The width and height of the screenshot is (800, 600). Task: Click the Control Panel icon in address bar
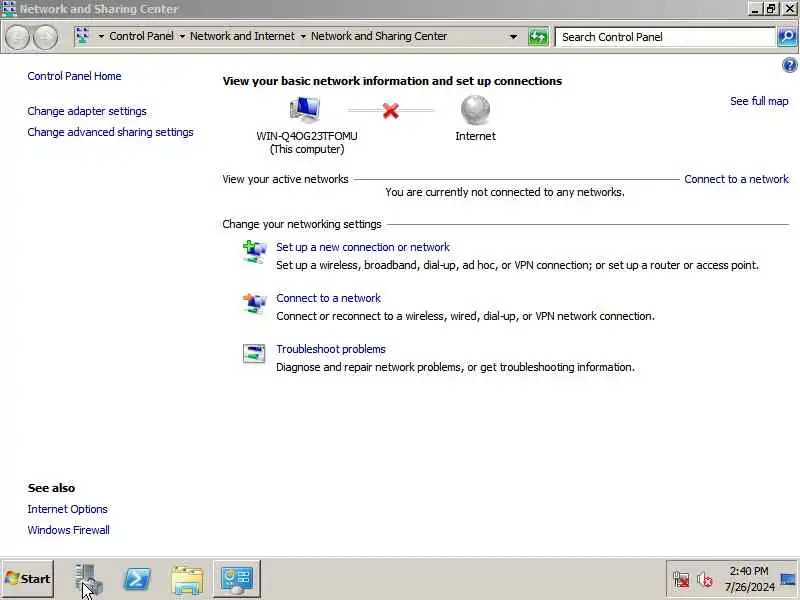click(82, 36)
